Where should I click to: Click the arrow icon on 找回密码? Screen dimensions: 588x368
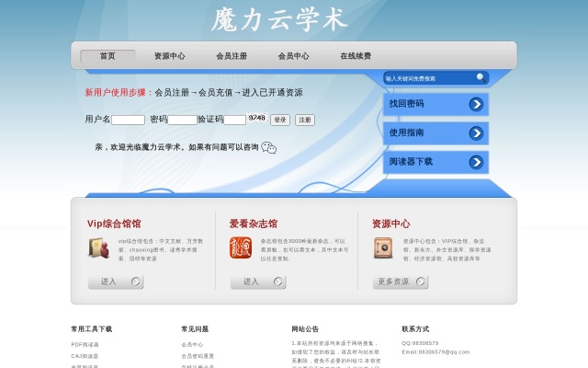[476, 104]
